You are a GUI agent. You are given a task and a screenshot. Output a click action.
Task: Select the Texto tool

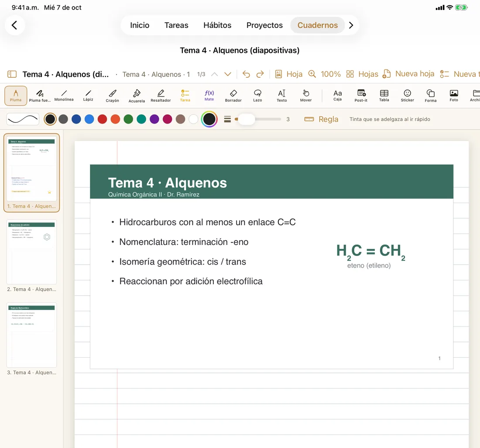click(281, 96)
